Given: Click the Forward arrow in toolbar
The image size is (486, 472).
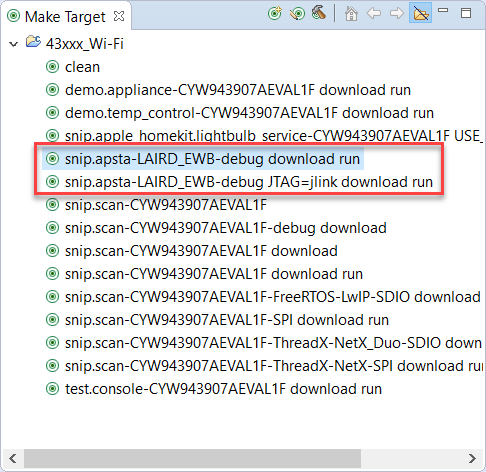Looking at the screenshot, I should point(397,14).
